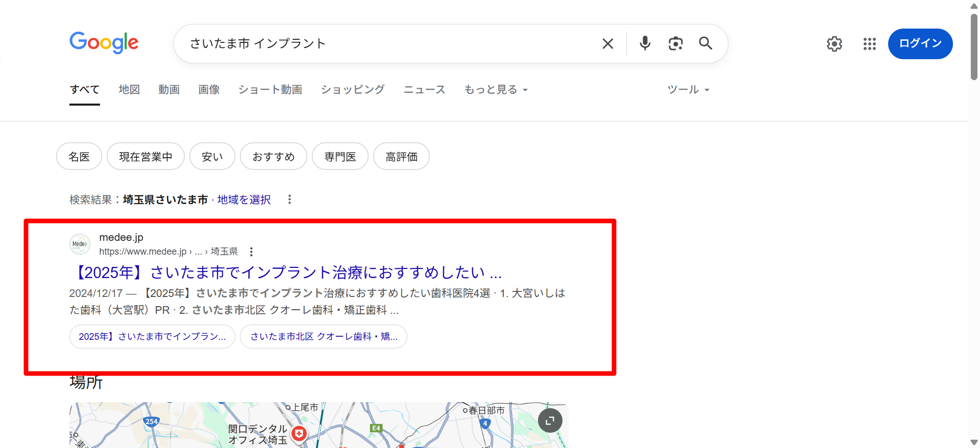Open the ショッピング tab

tap(353, 89)
